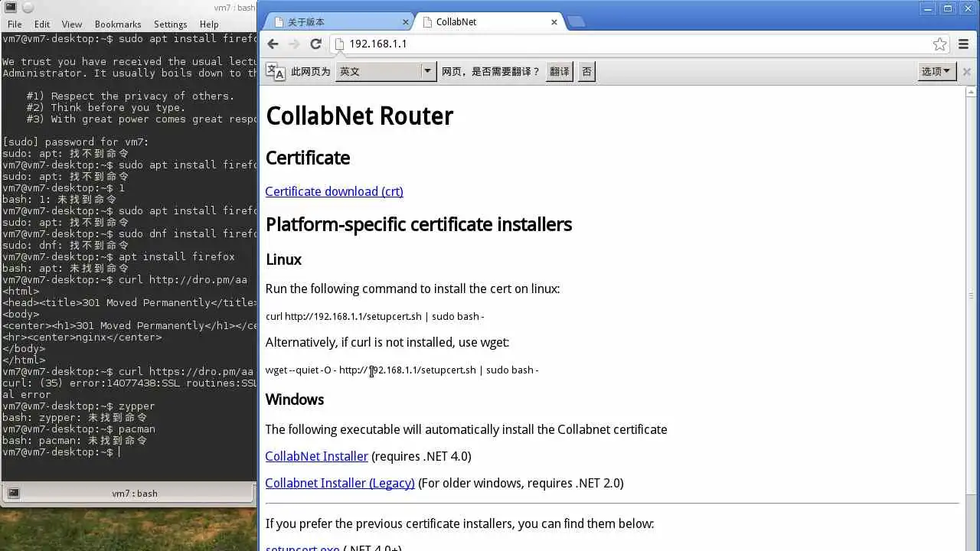Click the 翻译 translate button
Image resolution: width=980 pixels, height=551 pixels.
click(560, 71)
